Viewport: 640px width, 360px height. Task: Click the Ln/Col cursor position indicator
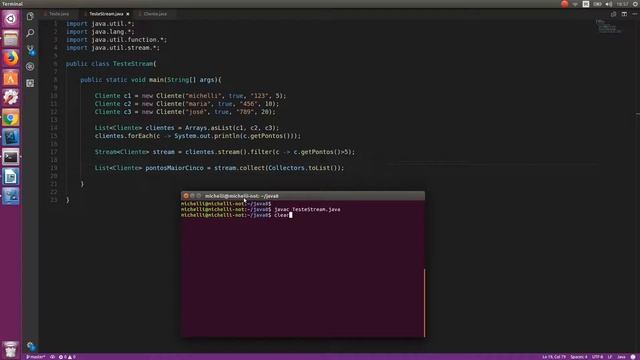tap(554, 357)
